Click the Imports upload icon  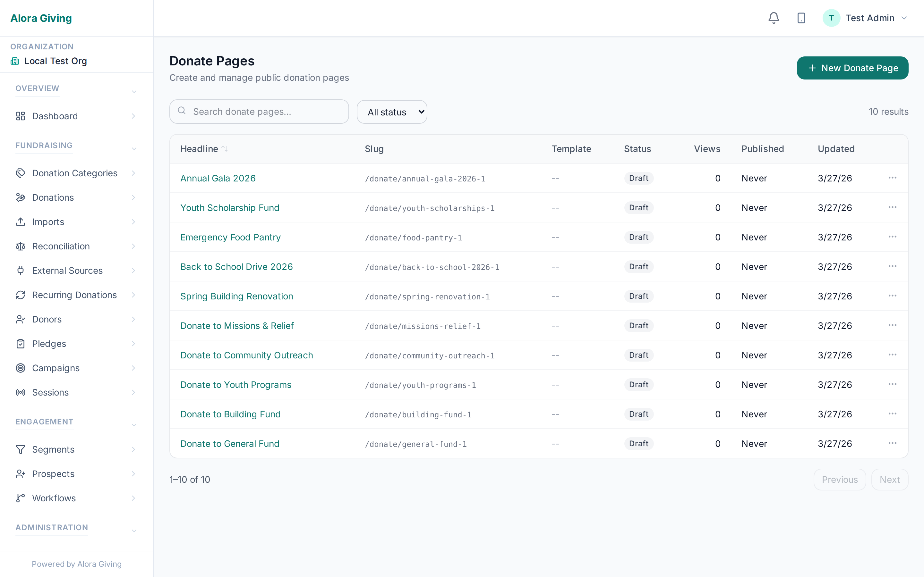[20, 222]
